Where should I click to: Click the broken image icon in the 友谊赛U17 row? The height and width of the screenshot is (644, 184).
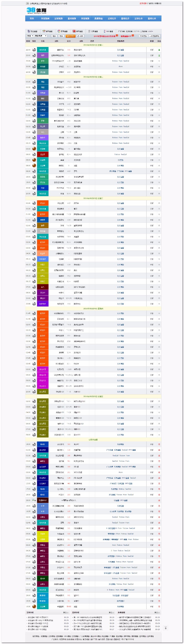[34, 500]
